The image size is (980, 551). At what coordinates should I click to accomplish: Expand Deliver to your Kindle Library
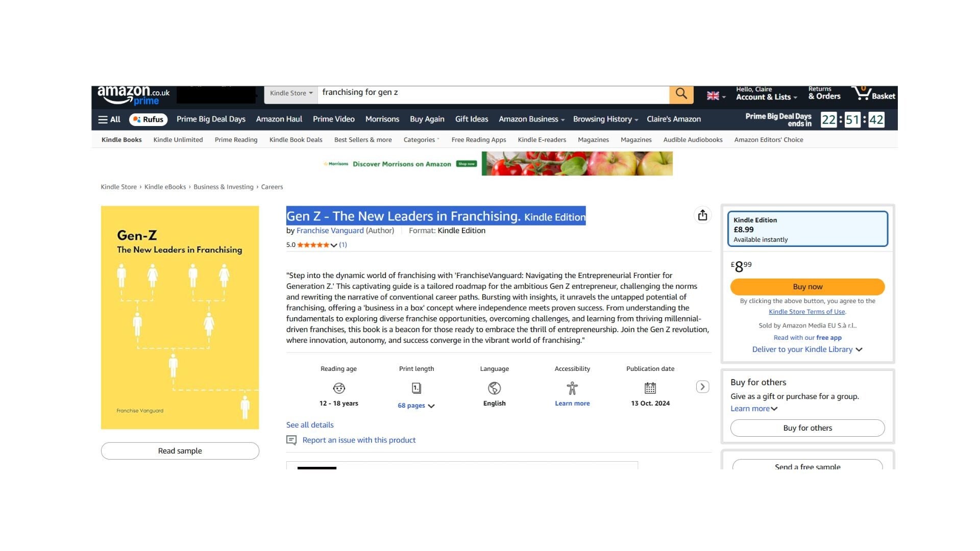tap(807, 349)
